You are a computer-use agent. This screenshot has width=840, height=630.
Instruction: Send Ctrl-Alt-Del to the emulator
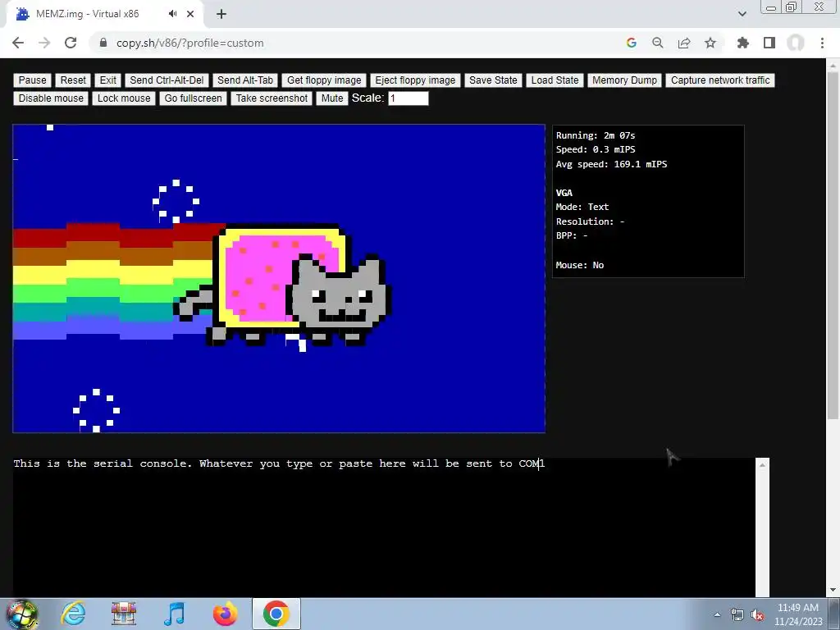click(x=167, y=80)
